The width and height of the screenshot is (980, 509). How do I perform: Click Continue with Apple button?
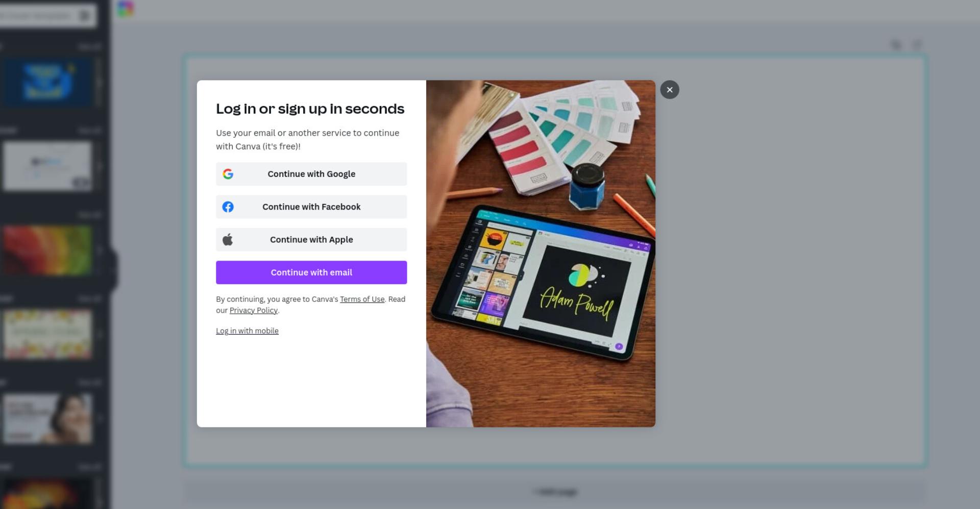click(311, 240)
